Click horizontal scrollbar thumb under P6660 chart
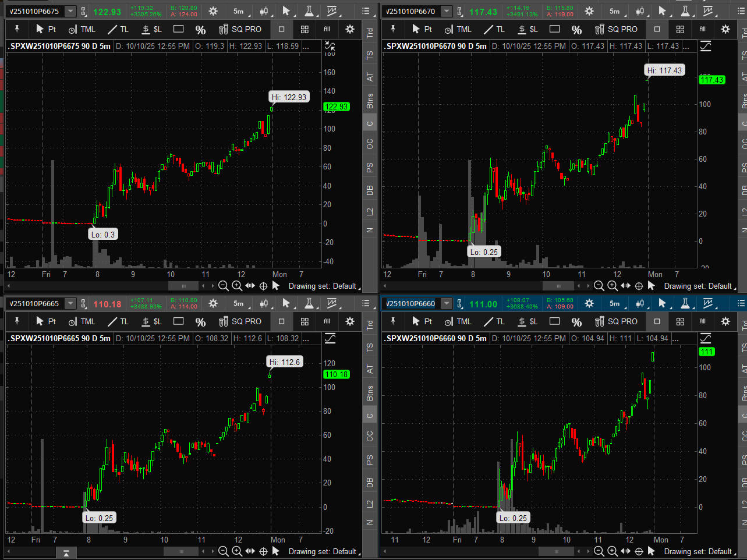The width and height of the screenshot is (747, 560). click(556, 551)
